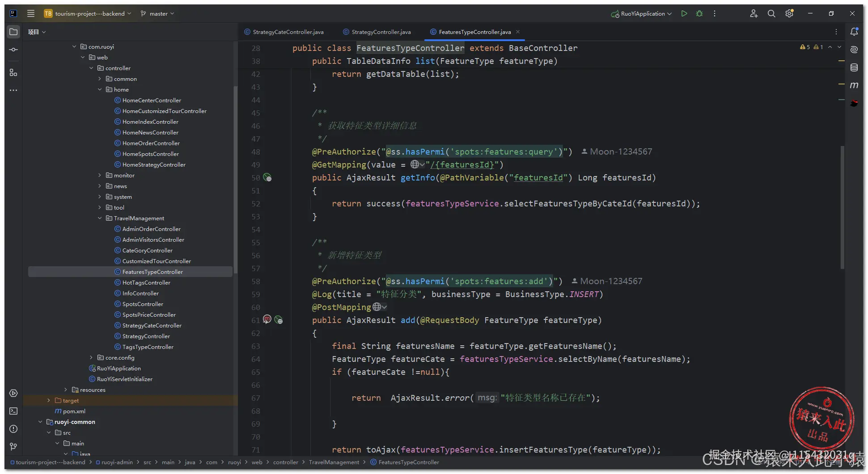Click the FeaturesTypeController breadcrumb
The width and height of the screenshot is (868, 474).
point(405,462)
